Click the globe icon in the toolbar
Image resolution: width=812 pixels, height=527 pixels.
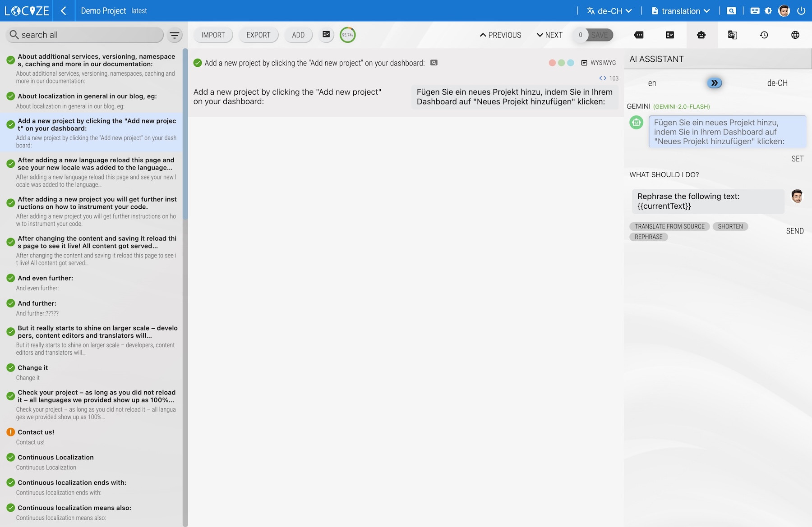point(795,35)
